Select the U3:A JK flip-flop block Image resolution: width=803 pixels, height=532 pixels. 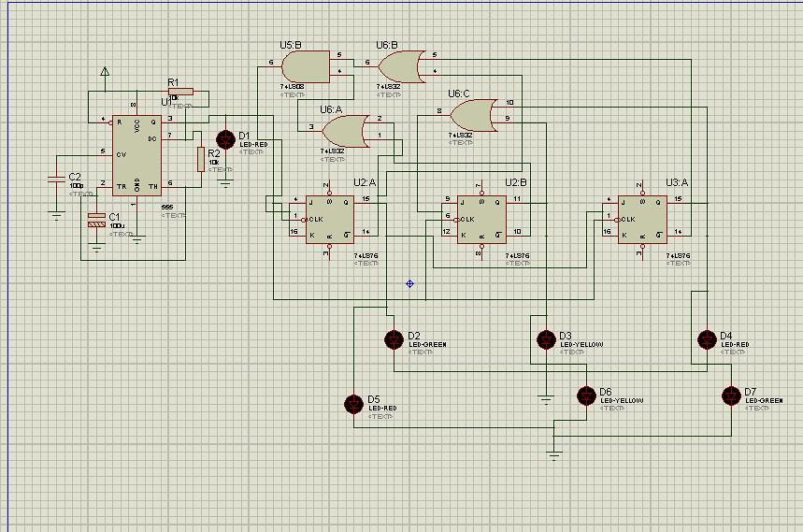pos(643,220)
